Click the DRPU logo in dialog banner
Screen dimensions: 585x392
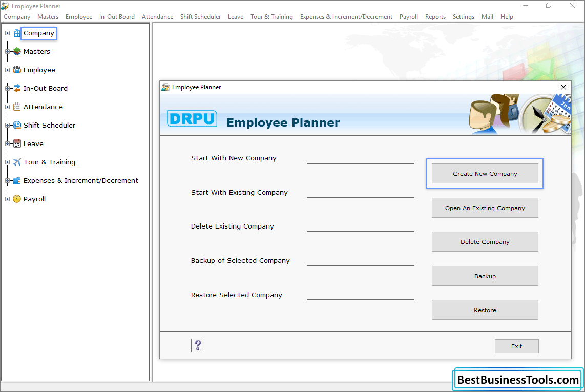click(x=192, y=119)
